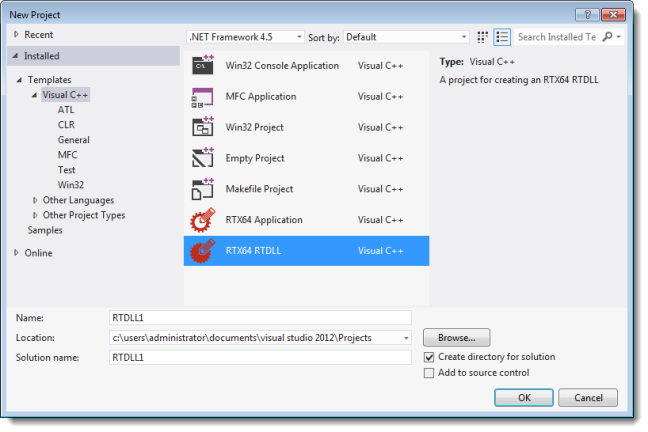This screenshot has height=432, width=648.
Task: Click the Makefile Project template icon
Action: click(x=202, y=189)
